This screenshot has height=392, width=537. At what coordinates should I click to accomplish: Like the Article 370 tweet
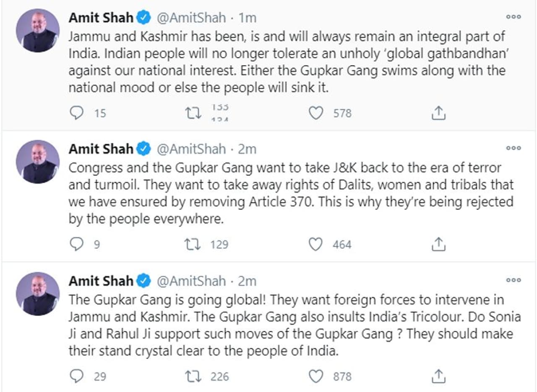pyautogui.click(x=315, y=244)
